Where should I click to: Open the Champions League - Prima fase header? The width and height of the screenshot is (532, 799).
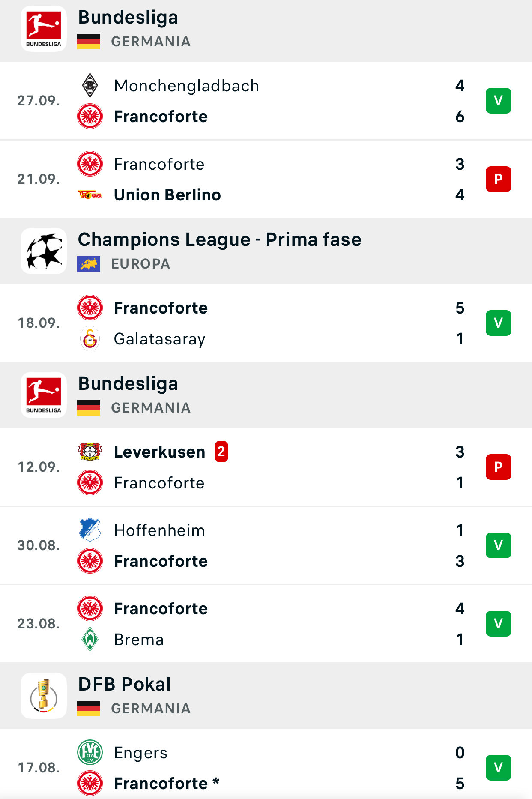pos(219,239)
